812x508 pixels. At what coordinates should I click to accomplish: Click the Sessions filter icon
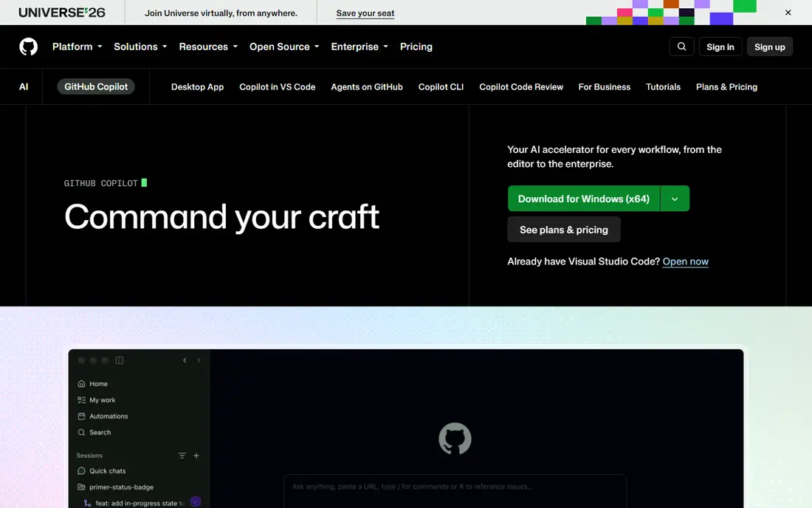coord(182,456)
